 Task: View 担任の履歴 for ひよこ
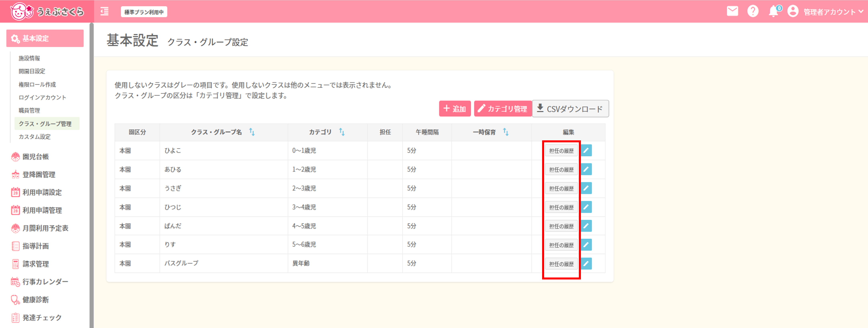(561, 151)
